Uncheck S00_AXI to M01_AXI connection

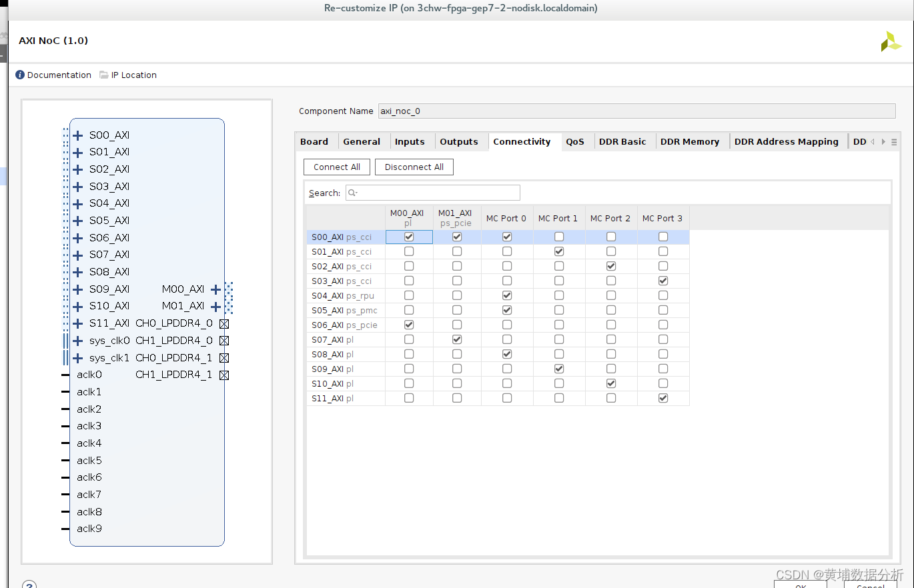(457, 237)
